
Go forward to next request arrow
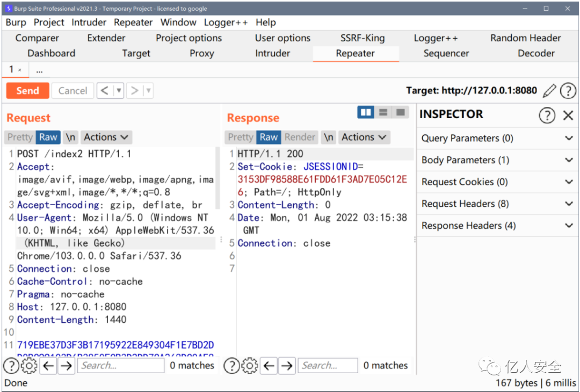coord(135,91)
